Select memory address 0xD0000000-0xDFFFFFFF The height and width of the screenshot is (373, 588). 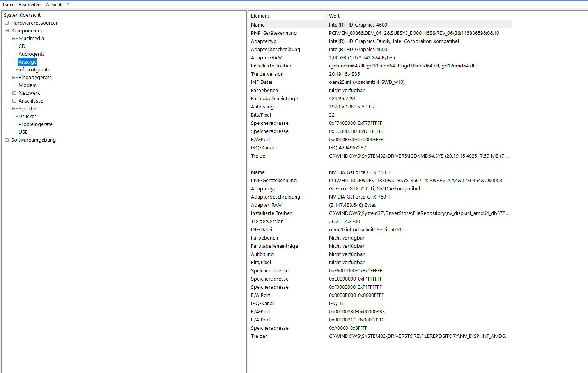(356, 131)
